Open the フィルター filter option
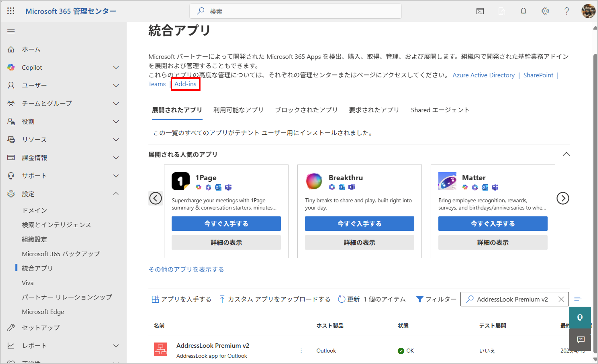Viewport: 598px width, 364px height. 436,299
